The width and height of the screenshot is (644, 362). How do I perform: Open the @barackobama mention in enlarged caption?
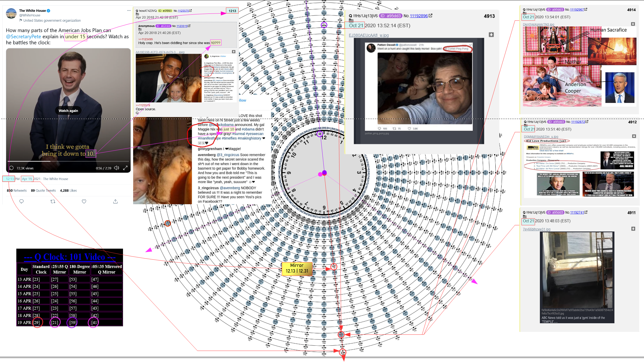point(221,125)
